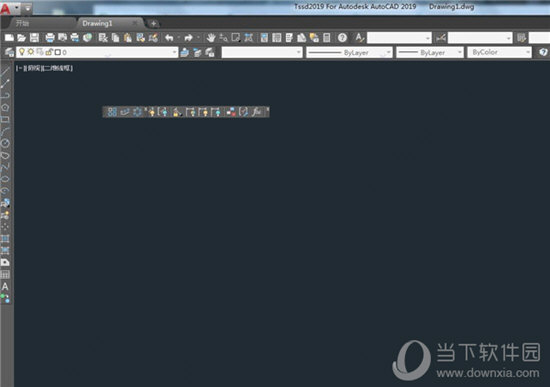
Task: Select the Zoom Realtime tool
Action: pos(223,38)
